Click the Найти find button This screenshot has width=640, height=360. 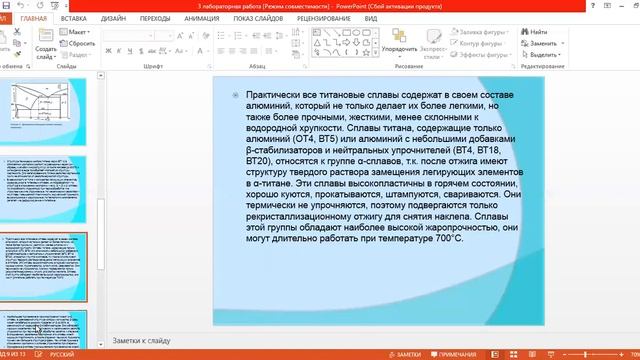(x=534, y=32)
